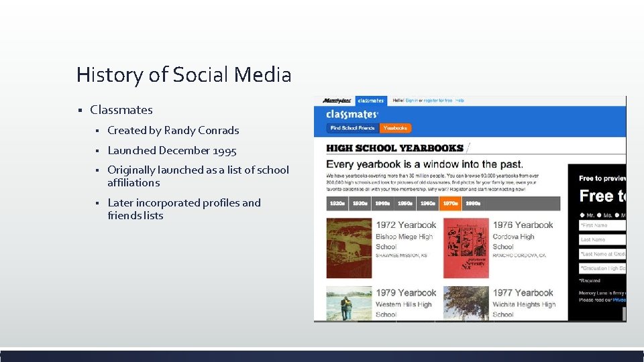Viewport: 644px width, 362px height.
Task: Choose the 1950s decade tab
Action: [405, 204]
